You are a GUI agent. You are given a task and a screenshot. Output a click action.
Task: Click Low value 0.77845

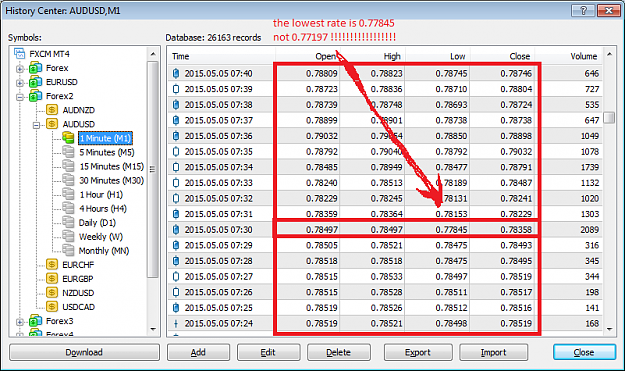tap(451, 230)
